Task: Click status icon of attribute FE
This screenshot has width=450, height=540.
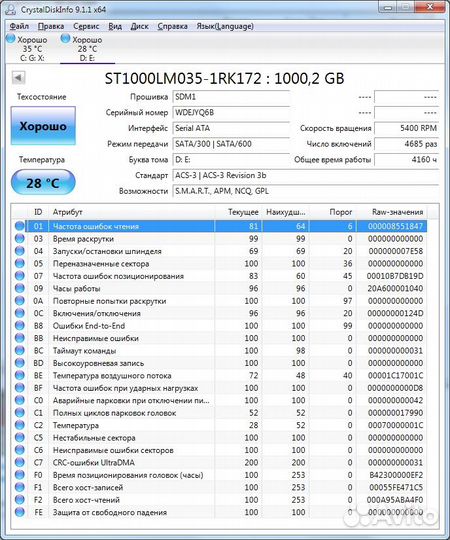Action: pyautogui.click(x=20, y=512)
